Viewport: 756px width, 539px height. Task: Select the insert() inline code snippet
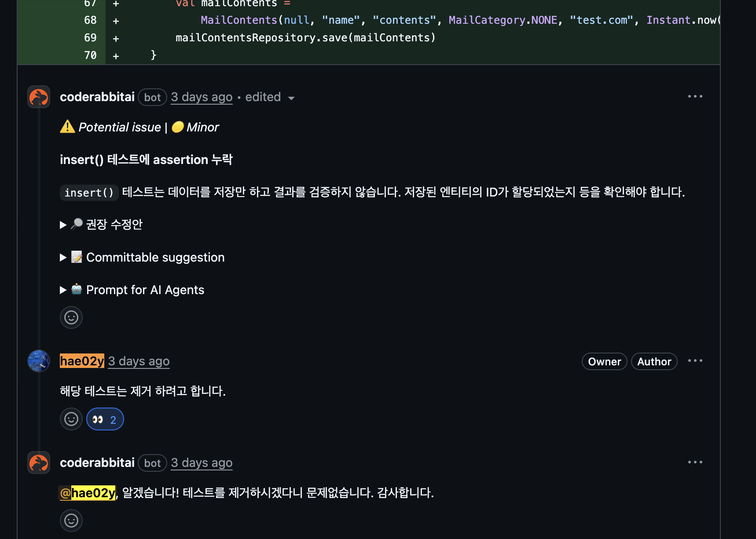point(89,193)
